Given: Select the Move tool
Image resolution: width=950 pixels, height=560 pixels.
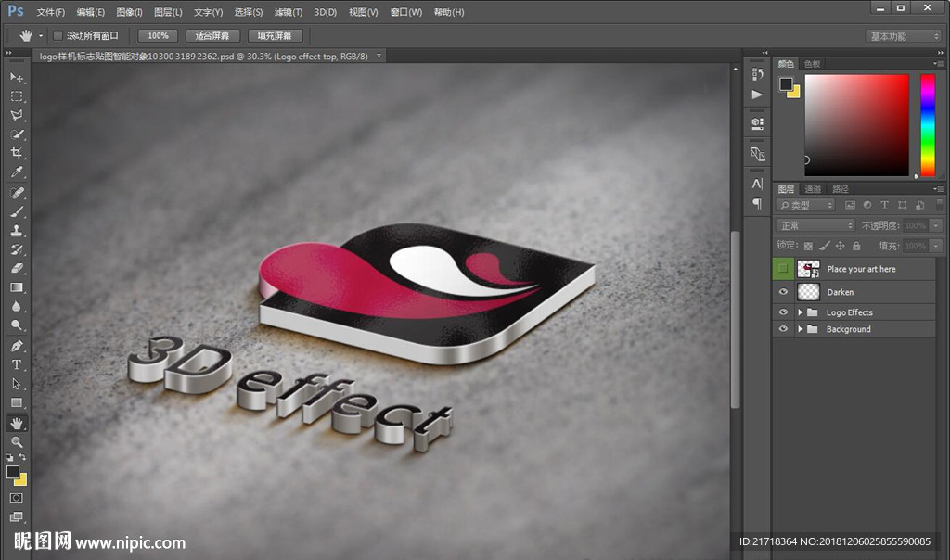Looking at the screenshot, I should point(17,78).
